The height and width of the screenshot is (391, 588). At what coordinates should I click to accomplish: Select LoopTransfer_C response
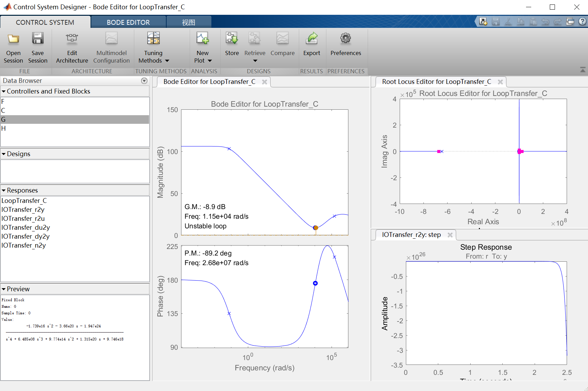point(75,200)
